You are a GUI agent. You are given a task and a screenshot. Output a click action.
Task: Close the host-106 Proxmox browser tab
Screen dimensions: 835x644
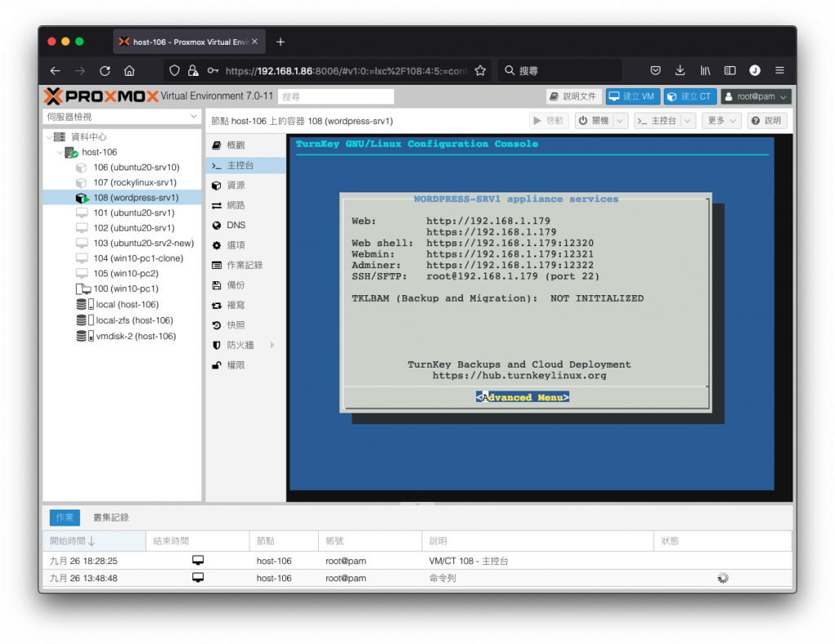pyautogui.click(x=254, y=42)
